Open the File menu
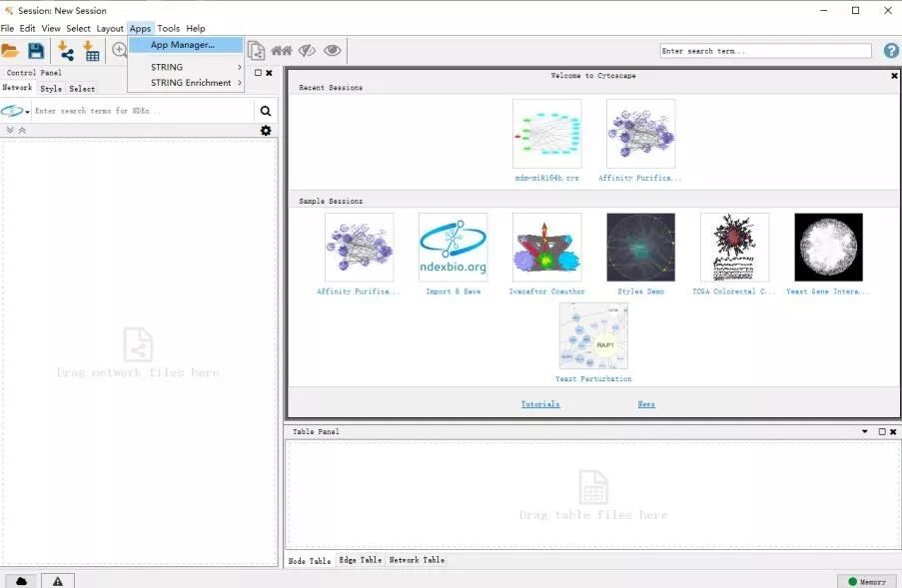 (x=7, y=28)
